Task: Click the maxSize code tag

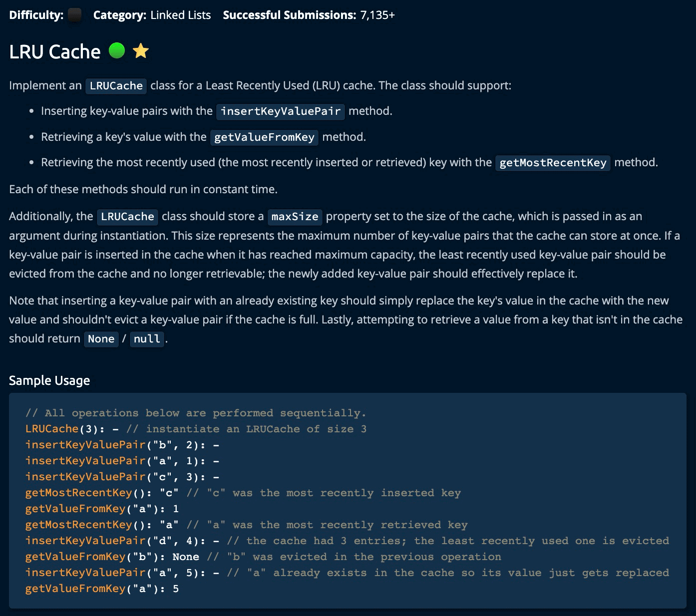Action: click(295, 217)
